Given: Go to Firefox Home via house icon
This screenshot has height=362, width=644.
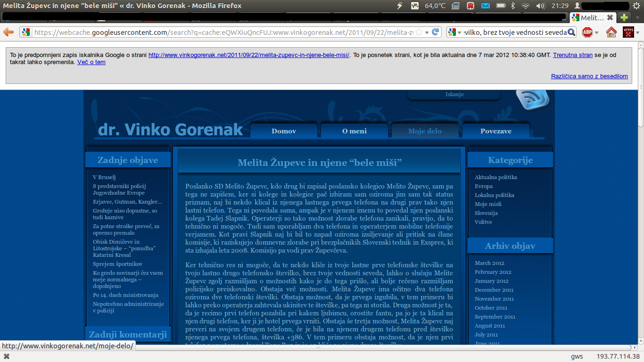Looking at the screenshot, I should click(611, 32).
